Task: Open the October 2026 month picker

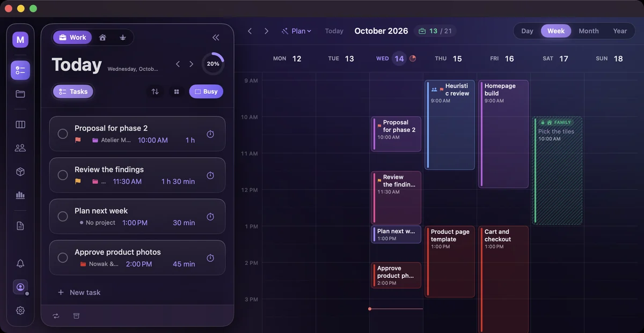Action: [381, 31]
